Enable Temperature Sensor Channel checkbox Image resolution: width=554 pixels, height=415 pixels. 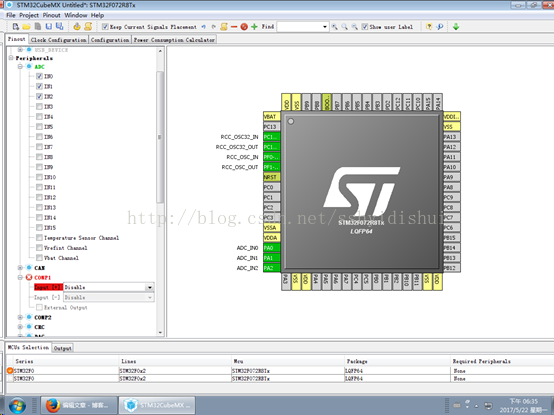[39, 238]
